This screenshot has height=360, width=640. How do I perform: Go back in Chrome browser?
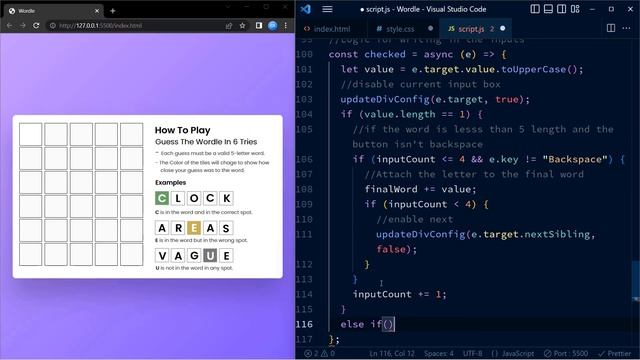click(9, 25)
